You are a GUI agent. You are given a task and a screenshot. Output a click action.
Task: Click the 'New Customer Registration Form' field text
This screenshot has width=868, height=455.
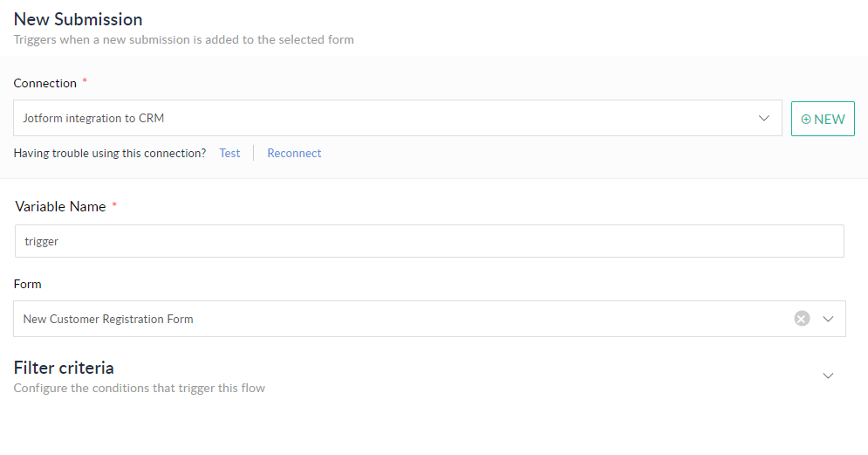pyautogui.click(x=108, y=319)
